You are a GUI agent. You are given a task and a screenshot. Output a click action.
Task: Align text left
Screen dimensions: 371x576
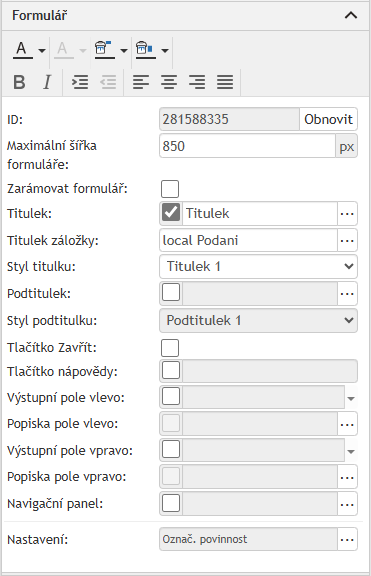(x=141, y=82)
